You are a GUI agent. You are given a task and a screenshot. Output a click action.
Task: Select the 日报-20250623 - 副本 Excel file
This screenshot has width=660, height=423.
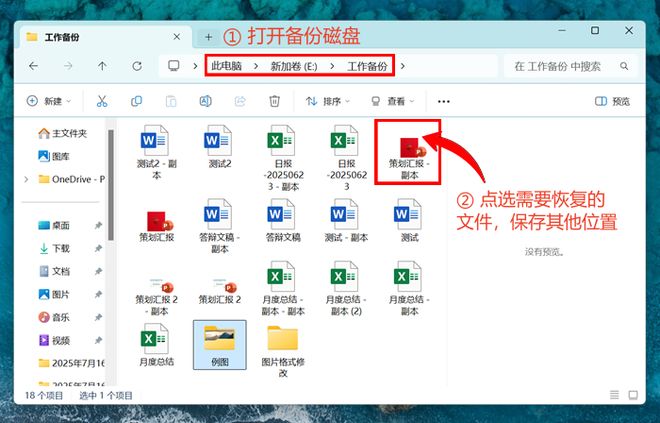pyautogui.click(x=283, y=158)
